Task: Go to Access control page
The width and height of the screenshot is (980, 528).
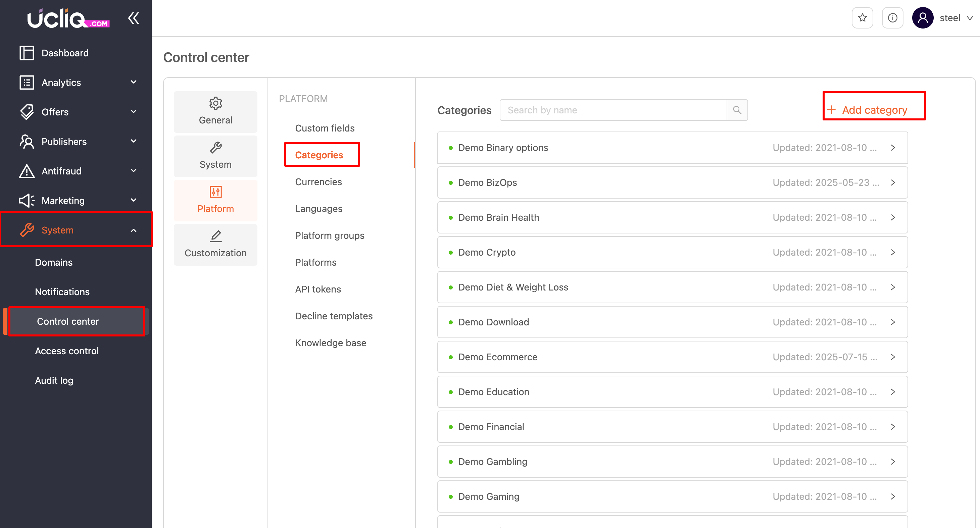Action: pyautogui.click(x=66, y=351)
